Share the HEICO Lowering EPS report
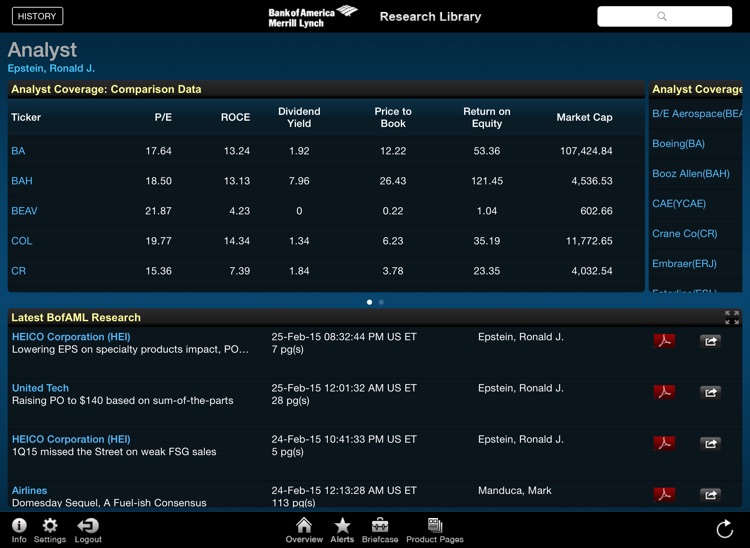Image resolution: width=750 pixels, height=548 pixels. pyautogui.click(x=710, y=341)
